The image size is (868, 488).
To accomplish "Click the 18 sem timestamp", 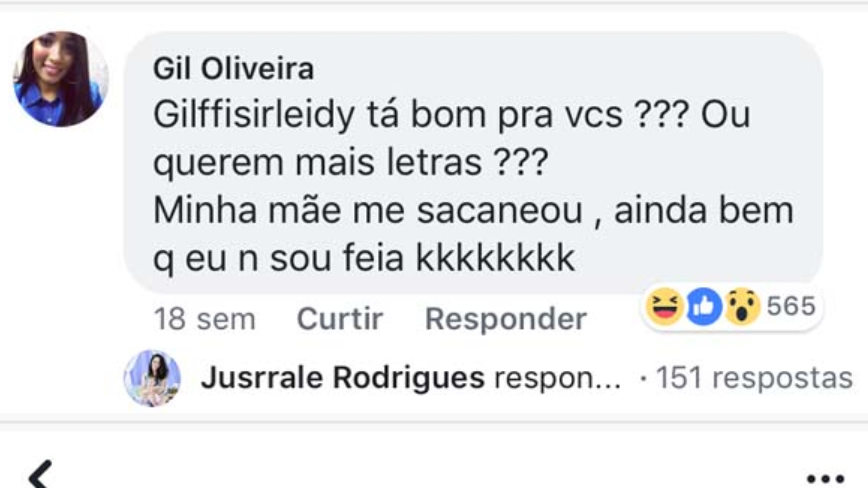I will (204, 319).
